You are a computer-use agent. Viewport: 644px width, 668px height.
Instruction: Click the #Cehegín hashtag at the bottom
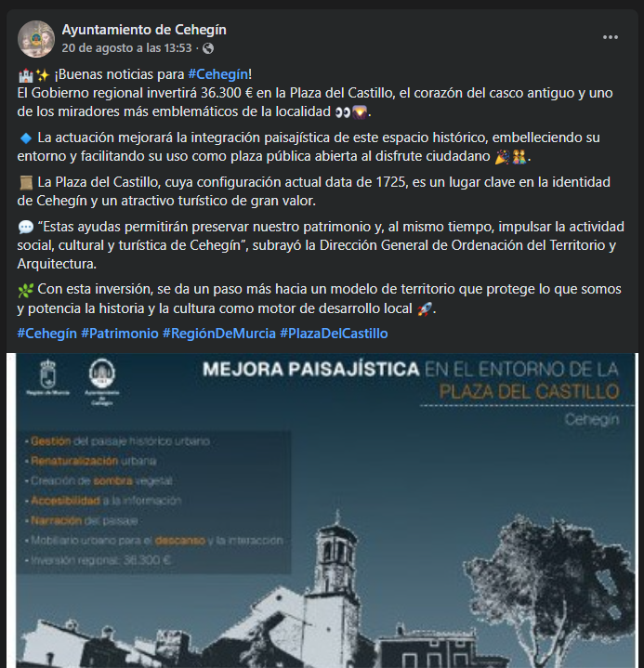pos(46,334)
